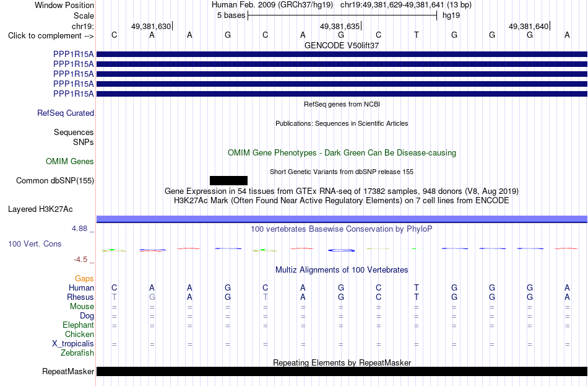Viewport: 588px width, 386px height.
Task: Click the "SNPs" track label
Action: (x=84, y=143)
